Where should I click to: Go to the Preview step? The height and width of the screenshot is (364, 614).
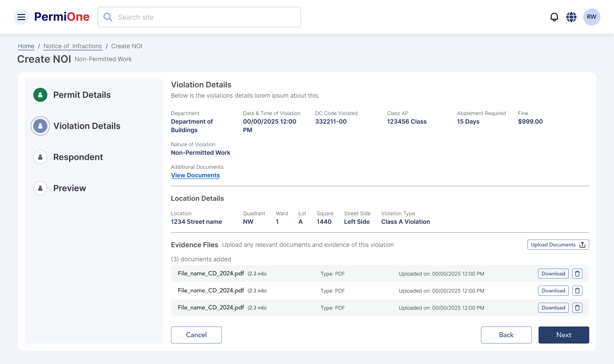coord(70,188)
